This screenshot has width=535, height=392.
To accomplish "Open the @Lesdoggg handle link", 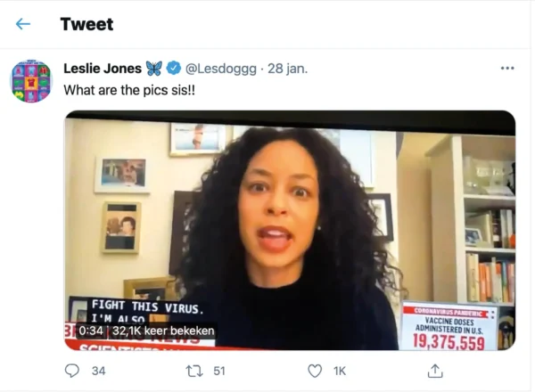I will click(221, 69).
